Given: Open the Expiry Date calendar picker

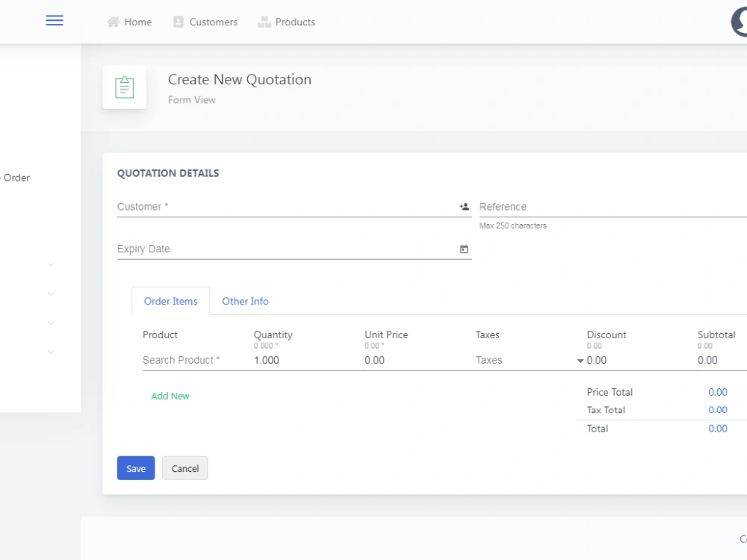Looking at the screenshot, I should [x=464, y=249].
